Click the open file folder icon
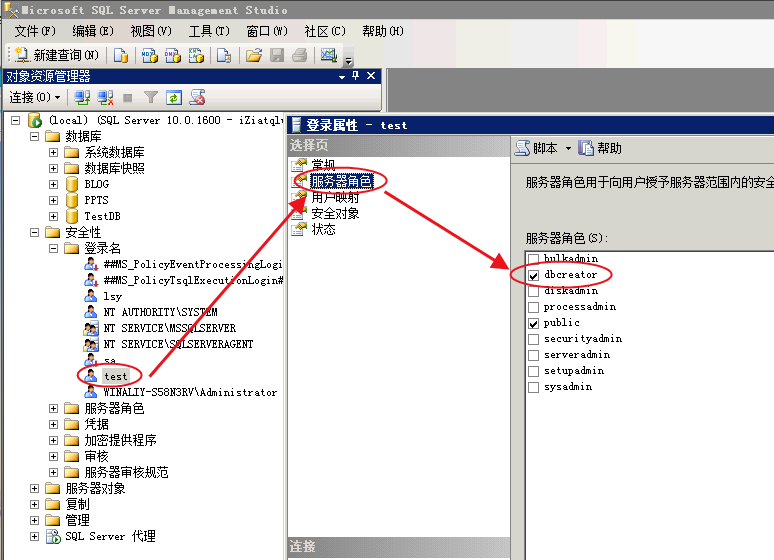 click(x=254, y=55)
